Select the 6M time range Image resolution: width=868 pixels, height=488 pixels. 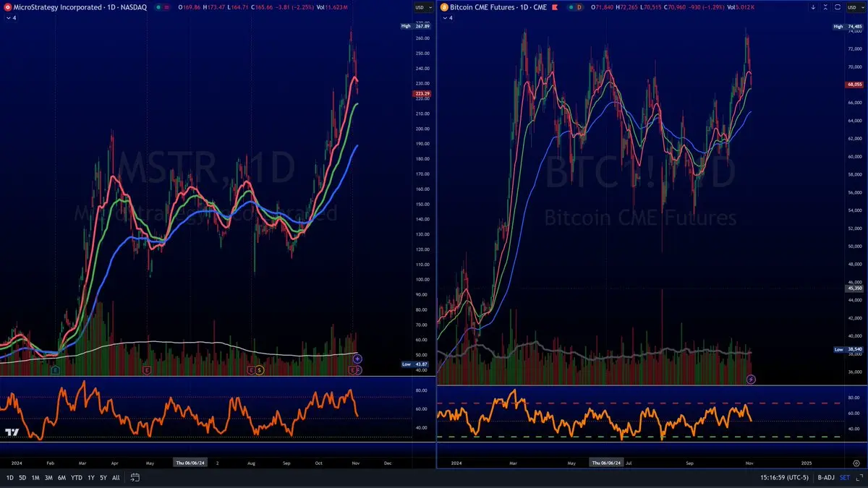(61, 478)
